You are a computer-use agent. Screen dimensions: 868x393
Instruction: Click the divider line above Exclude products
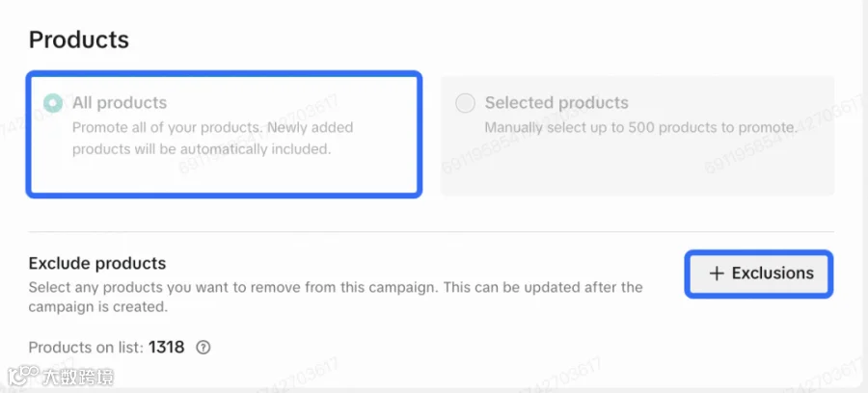pos(431,231)
